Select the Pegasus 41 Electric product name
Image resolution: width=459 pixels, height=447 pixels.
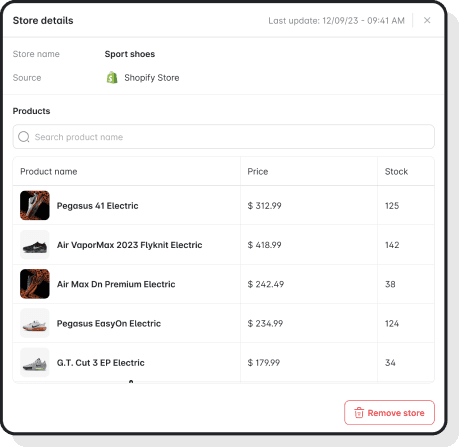[x=97, y=206]
